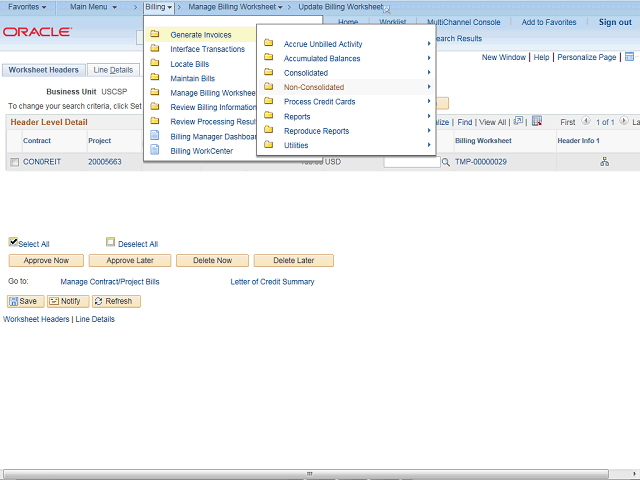The height and width of the screenshot is (480, 640).
Task: Click the Utilities folder icon
Action: 269,144
